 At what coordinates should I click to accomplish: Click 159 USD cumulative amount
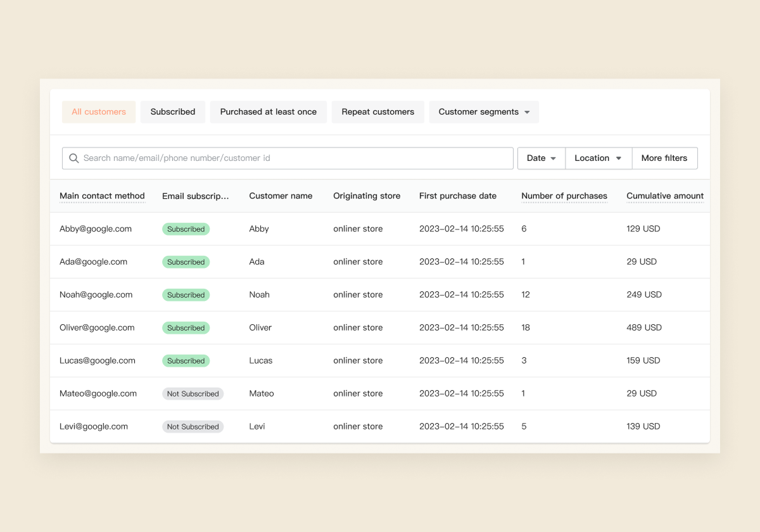pyautogui.click(x=643, y=361)
